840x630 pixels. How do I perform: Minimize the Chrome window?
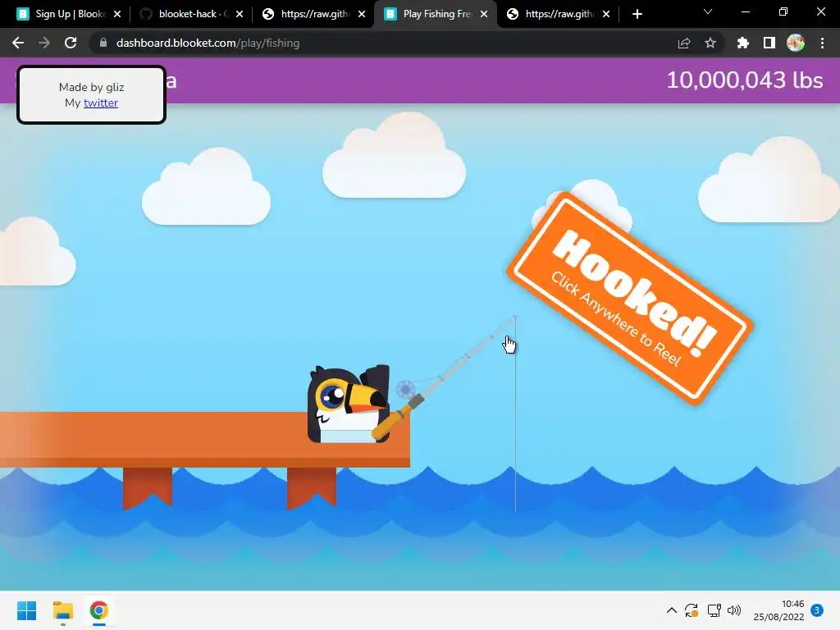(745, 11)
